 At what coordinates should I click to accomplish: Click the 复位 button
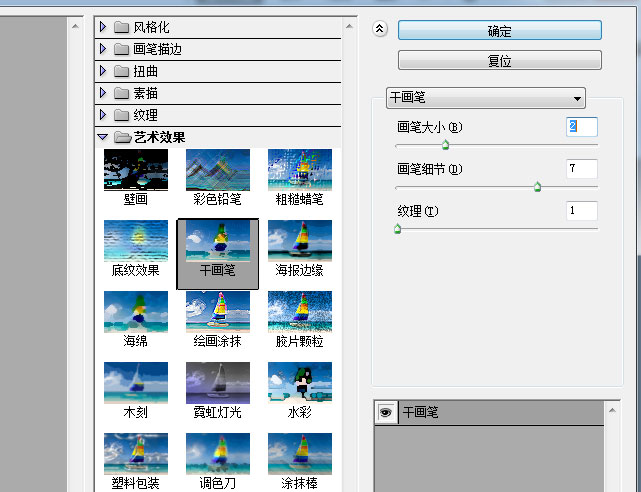click(499, 60)
